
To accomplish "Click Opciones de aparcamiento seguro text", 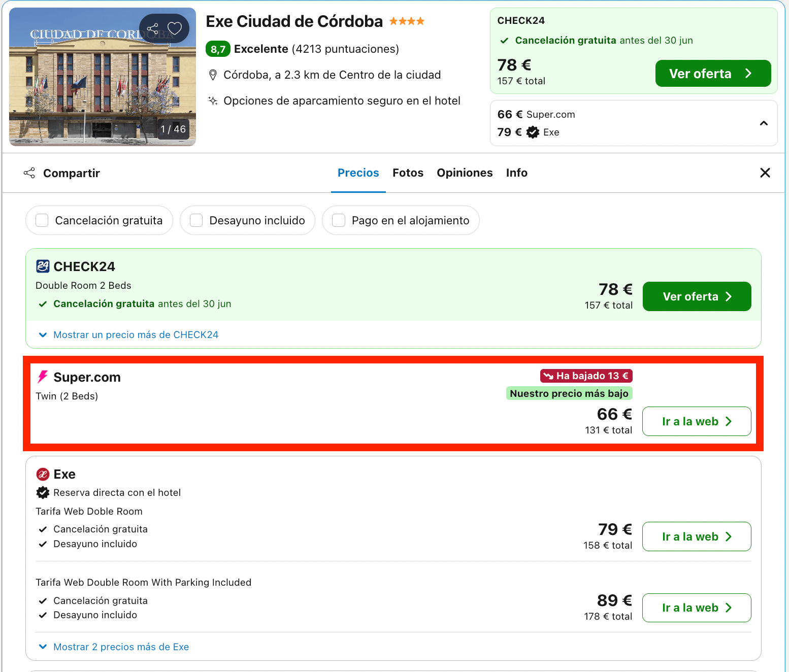I will point(342,100).
